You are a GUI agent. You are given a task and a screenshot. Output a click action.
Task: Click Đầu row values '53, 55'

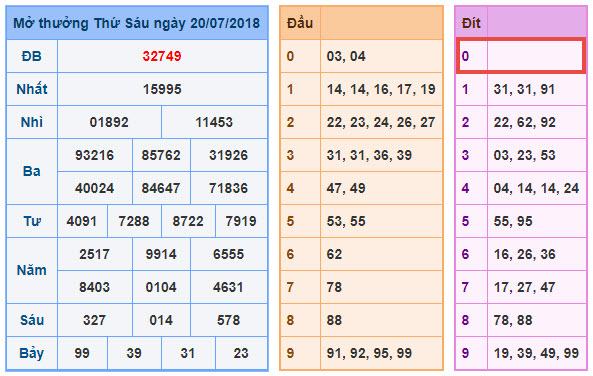point(346,221)
